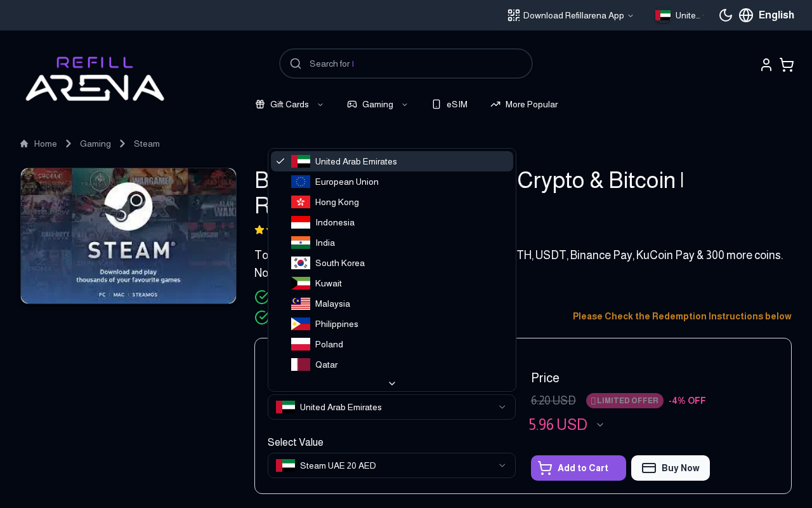Expand the Gift Cards chevron
The height and width of the screenshot is (508, 812).
pos(320,104)
